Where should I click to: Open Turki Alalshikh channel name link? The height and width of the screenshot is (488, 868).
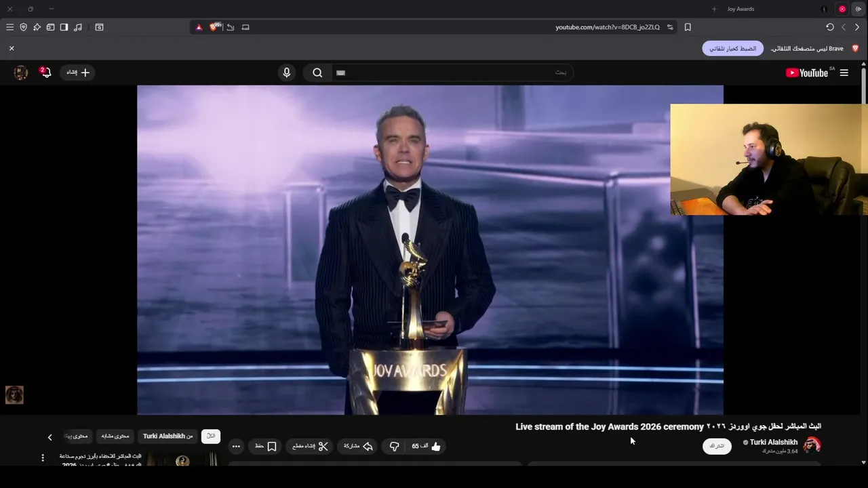[x=774, y=442]
